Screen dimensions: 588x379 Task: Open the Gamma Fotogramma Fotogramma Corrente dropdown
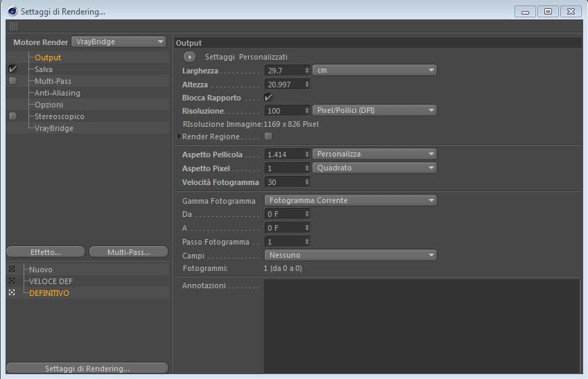(350, 200)
